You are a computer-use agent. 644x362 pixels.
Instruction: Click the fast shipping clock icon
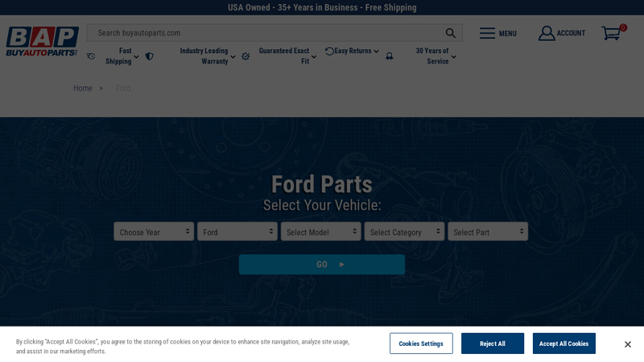pyautogui.click(x=91, y=56)
